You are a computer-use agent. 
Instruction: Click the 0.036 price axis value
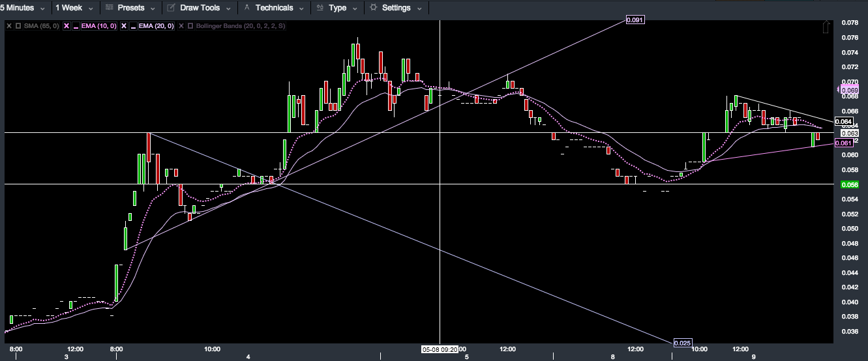[850, 332]
